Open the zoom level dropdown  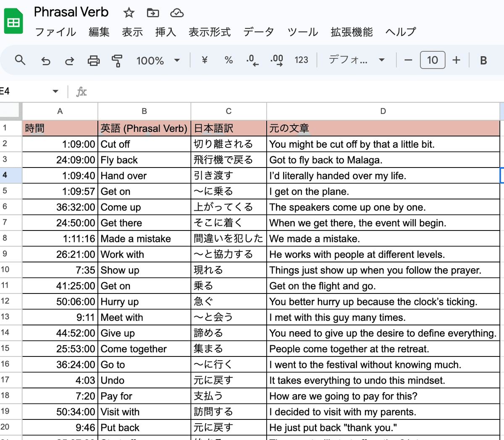click(159, 60)
